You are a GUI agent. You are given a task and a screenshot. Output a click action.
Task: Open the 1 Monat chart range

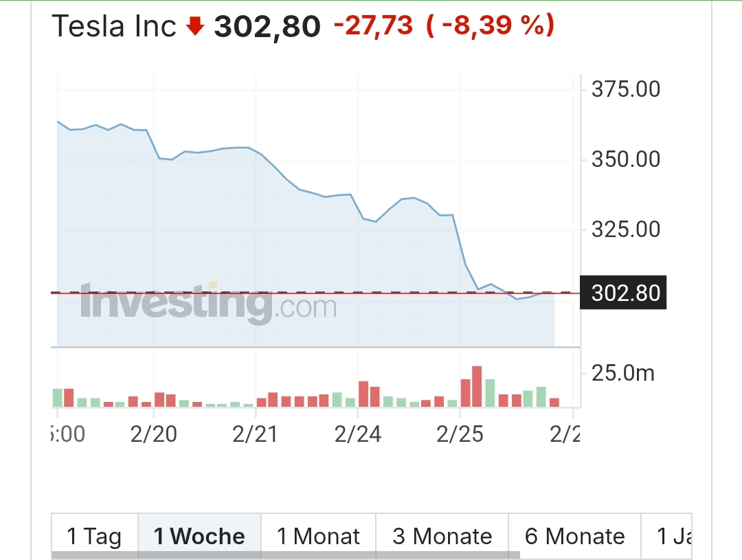(x=318, y=536)
